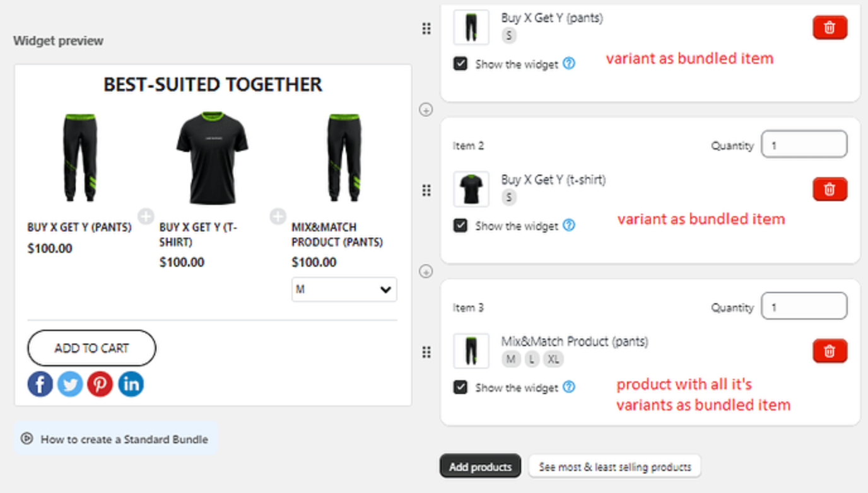Share the bundle on Facebook

coord(40,384)
